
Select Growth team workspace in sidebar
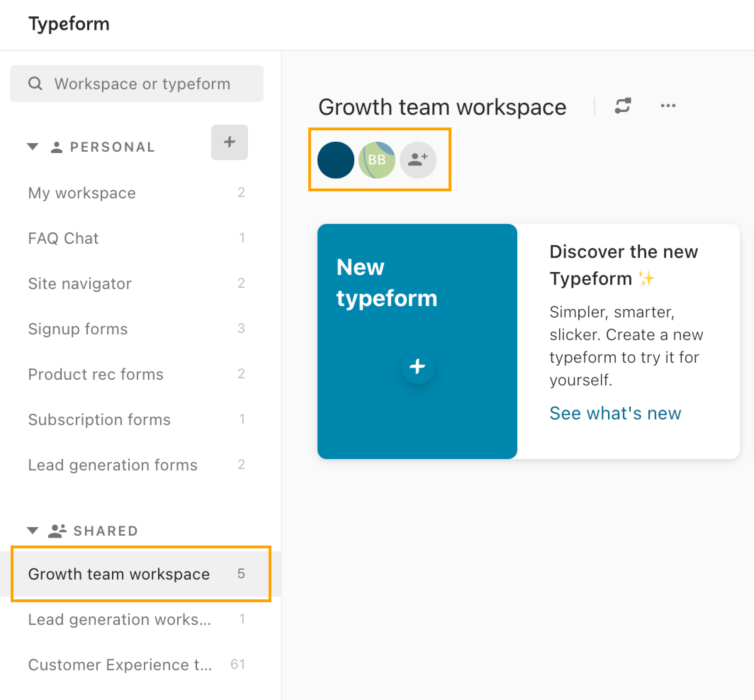[141, 574]
